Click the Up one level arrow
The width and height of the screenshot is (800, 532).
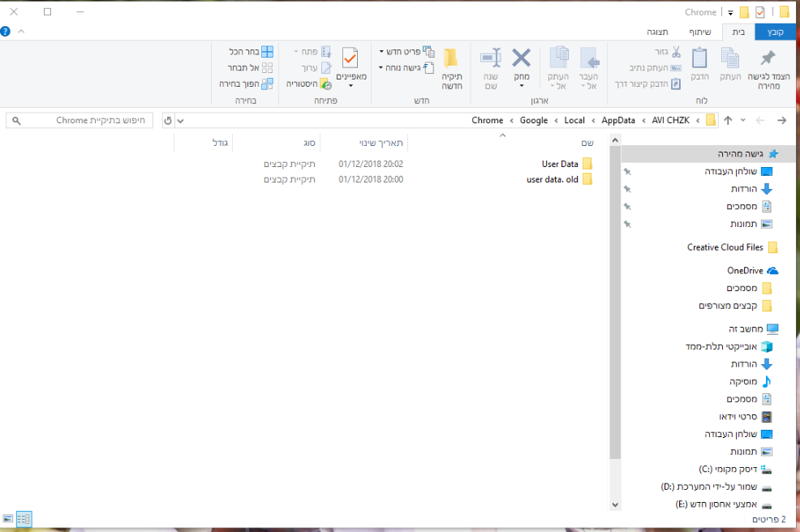pos(728,120)
